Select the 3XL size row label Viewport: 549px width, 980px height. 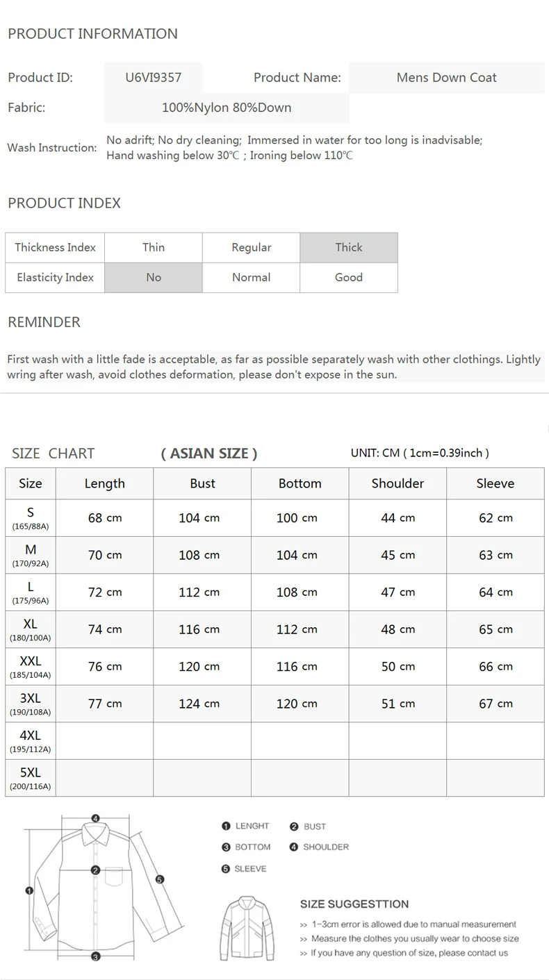point(31,704)
